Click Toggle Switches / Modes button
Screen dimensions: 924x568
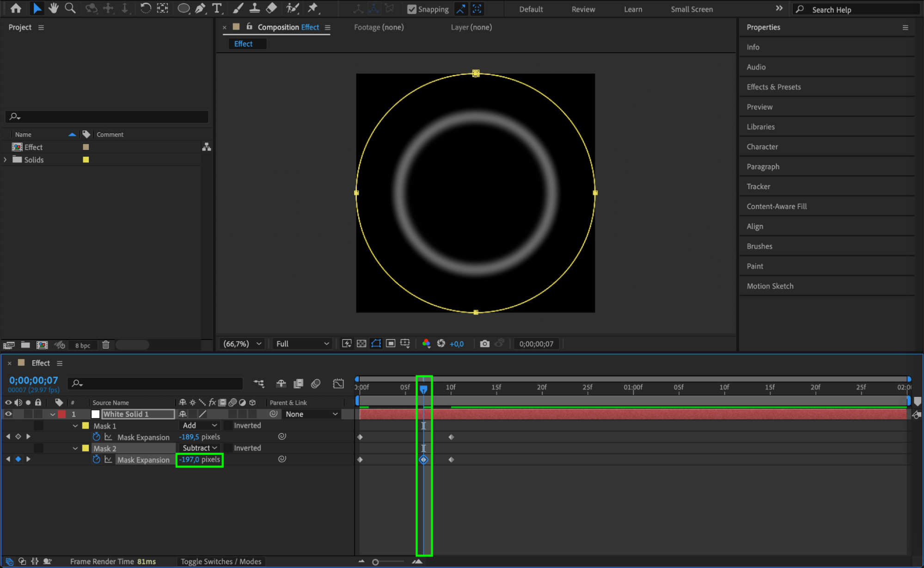pos(220,562)
